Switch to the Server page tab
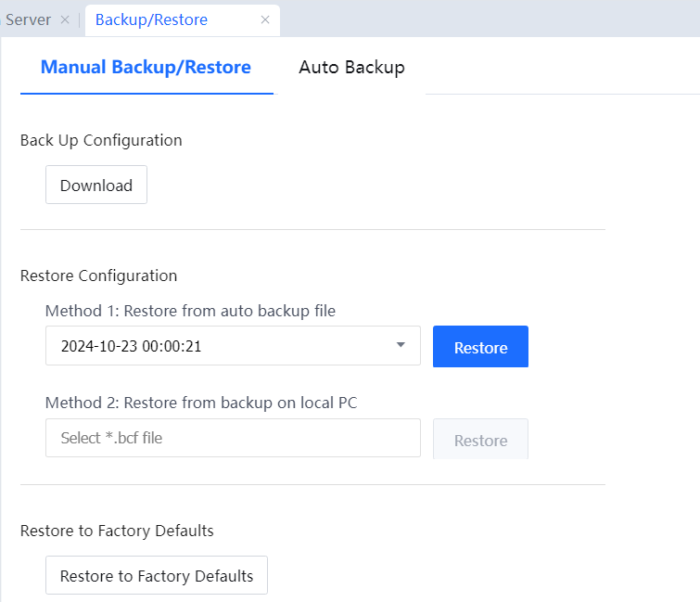The height and width of the screenshot is (602, 700). [x=28, y=19]
